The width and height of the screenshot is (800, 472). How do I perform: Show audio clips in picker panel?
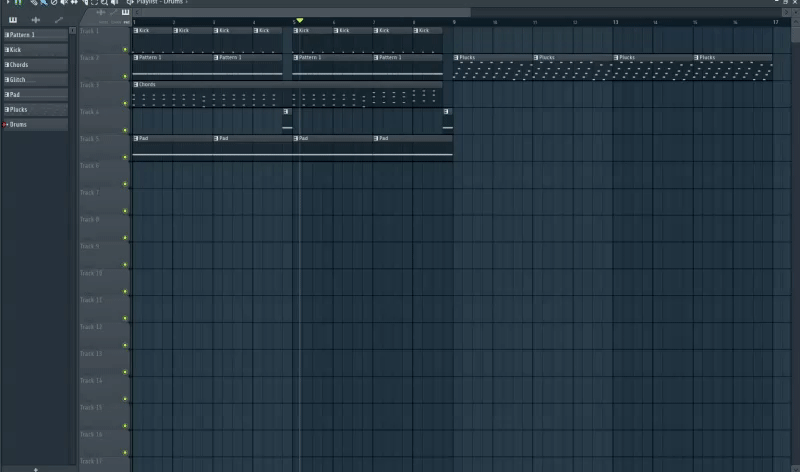36,20
